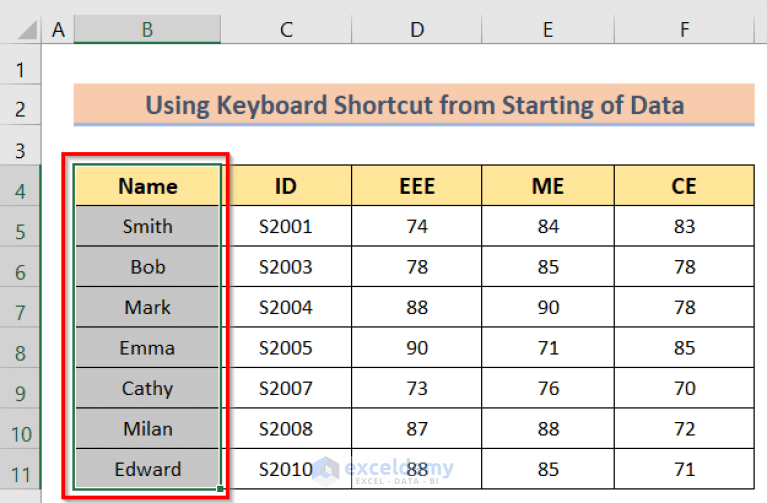
Task: Click Emma's ME score 71
Action: point(548,348)
